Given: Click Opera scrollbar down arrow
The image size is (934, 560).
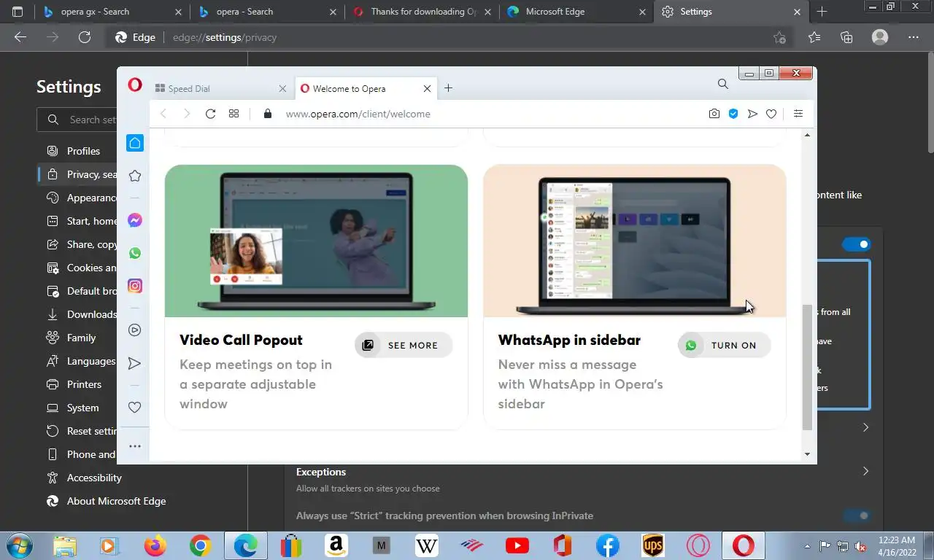Looking at the screenshot, I should pyautogui.click(x=807, y=454).
